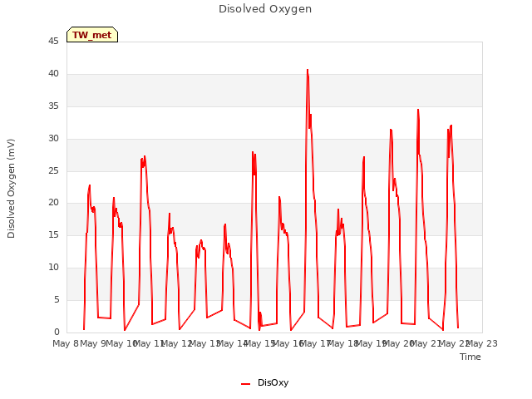Click the TW_met annotation label

92,35
